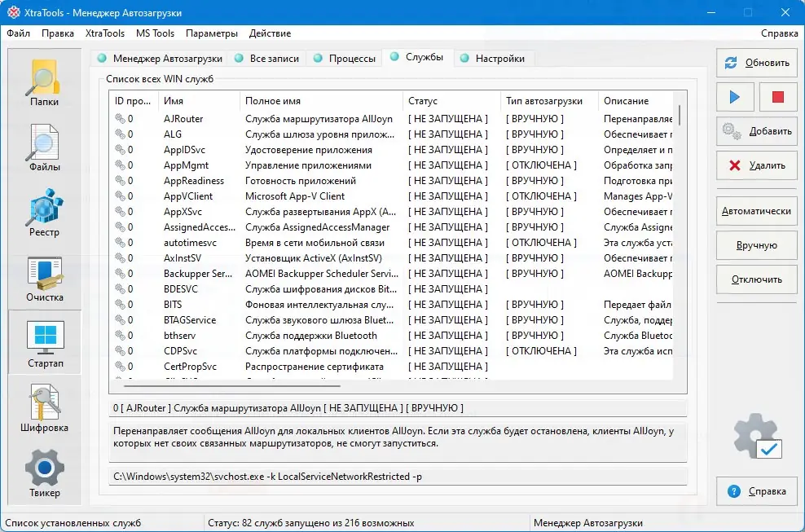Open the Файлы sidebar tool
805x532 pixels.
tap(45, 147)
